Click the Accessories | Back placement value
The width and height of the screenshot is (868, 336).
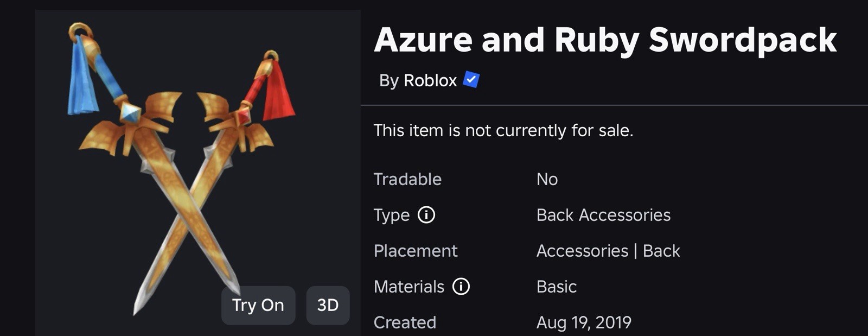(x=608, y=251)
